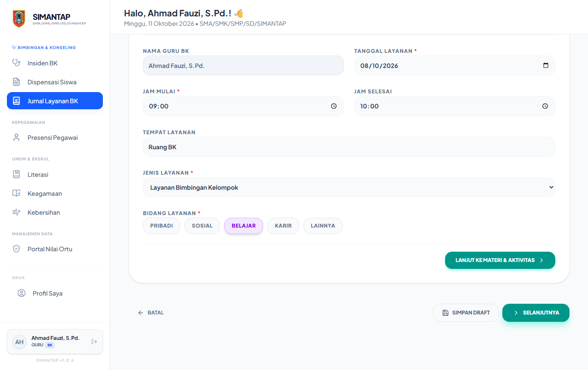
Task: Click the Nama Guru BK field
Action: click(x=243, y=66)
